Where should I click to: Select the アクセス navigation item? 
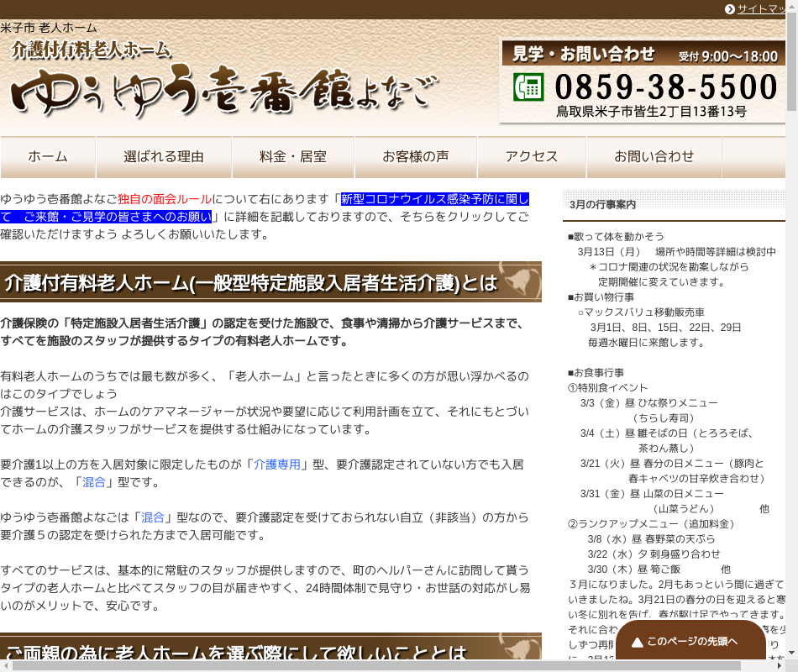[x=532, y=157]
